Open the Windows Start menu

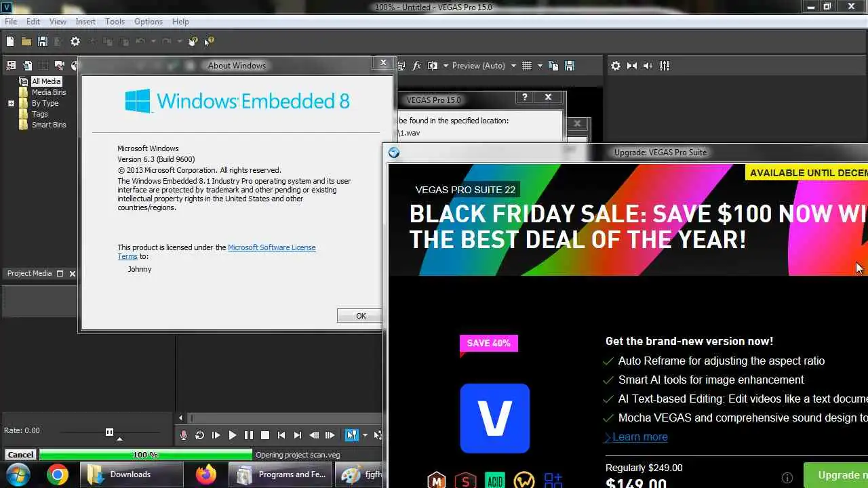[18, 474]
